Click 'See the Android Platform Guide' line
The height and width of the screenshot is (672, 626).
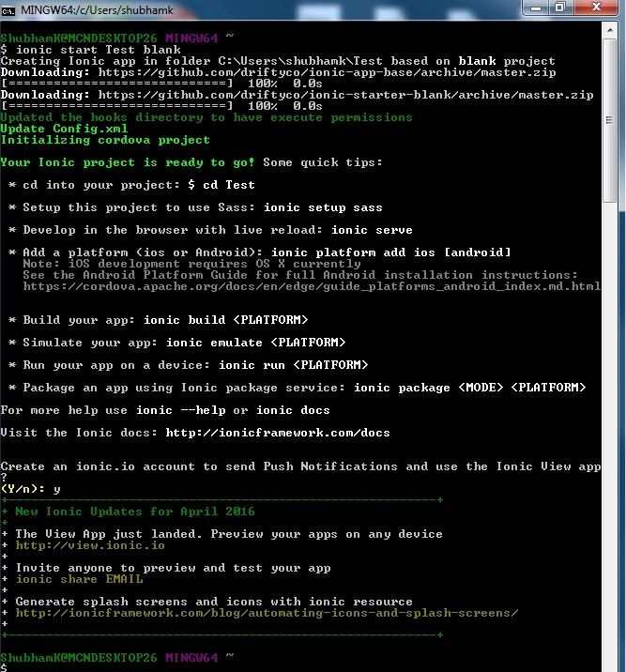[x=300, y=275]
